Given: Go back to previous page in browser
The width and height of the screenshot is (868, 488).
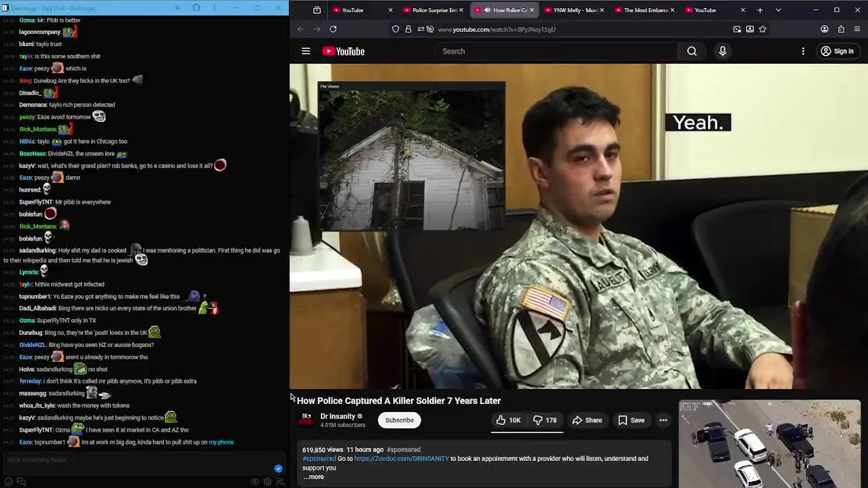Looking at the screenshot, I should pos(300,29).
